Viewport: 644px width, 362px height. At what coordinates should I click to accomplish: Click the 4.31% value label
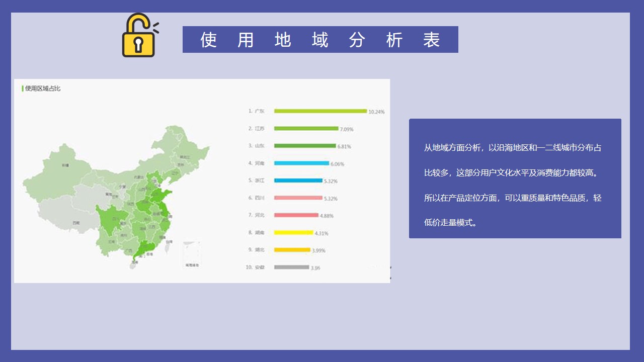tap(321, 234)
